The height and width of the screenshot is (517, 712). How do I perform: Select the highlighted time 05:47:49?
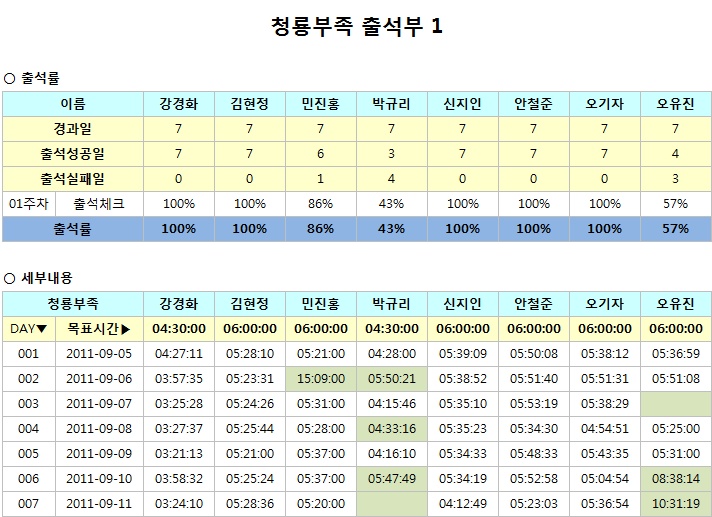(x=391, y=478)
